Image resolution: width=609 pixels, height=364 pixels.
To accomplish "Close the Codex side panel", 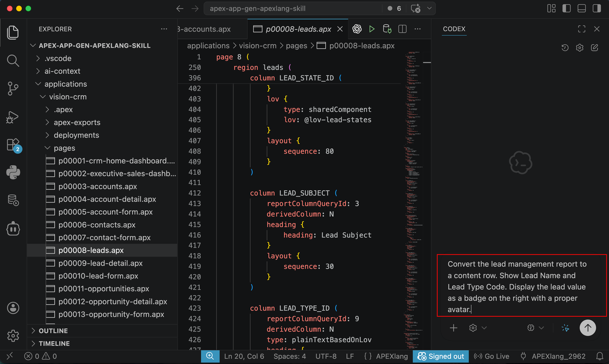I will pyautogui.click(x=597, y=29).
